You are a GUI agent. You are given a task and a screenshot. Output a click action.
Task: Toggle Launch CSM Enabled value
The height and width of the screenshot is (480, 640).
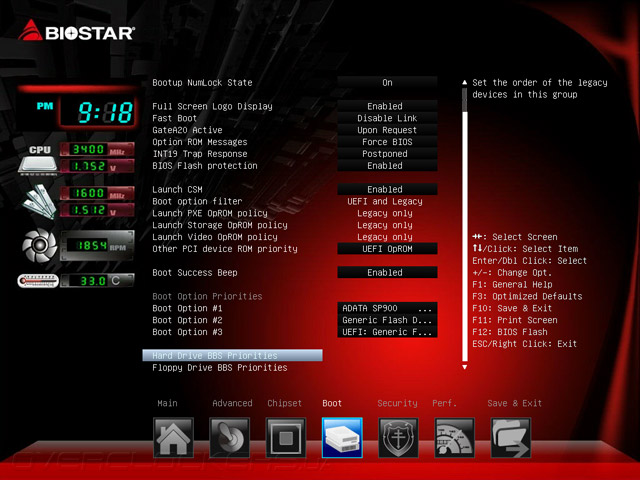(x=387, y=189)
